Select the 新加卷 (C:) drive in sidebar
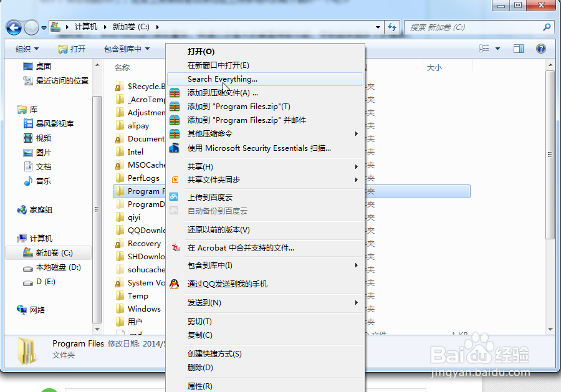561x392 pixels. pos(48,253)
